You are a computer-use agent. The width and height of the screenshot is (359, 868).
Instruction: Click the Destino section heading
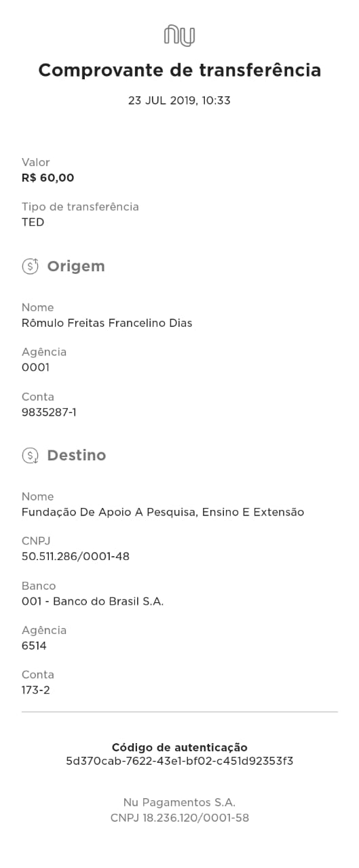click(77, 455)
